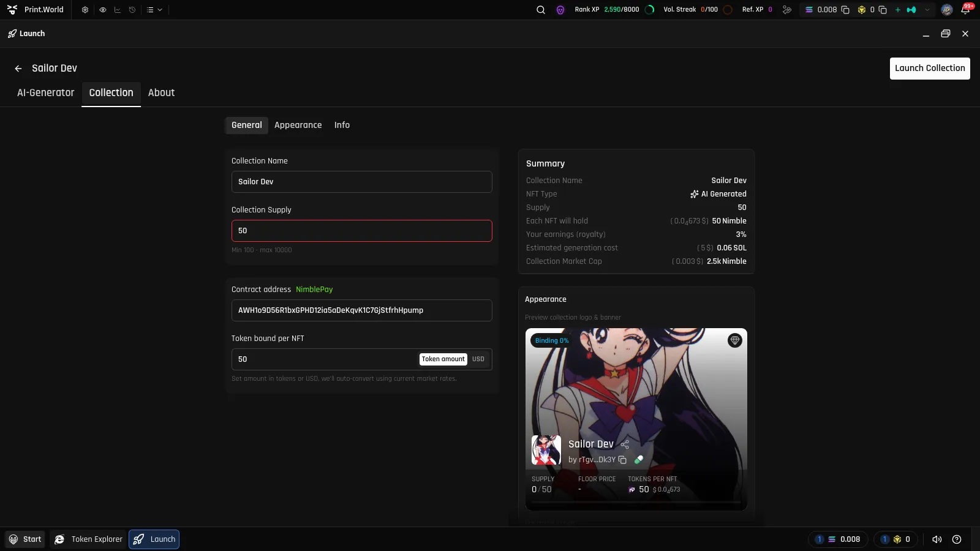980x551 pixels.
Task: Click the '0.06 SOL' estimated generation cost
Action: point(731,248)
